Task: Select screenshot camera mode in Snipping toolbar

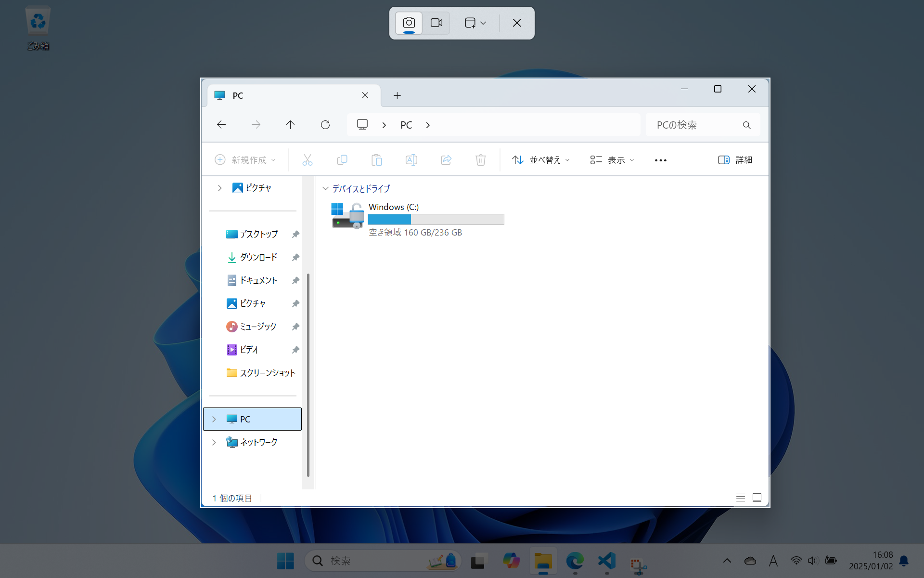Action: pyautogui.click(x=409, y=23)
